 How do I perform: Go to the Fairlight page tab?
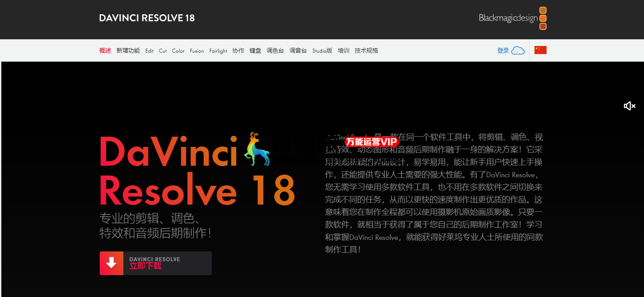218,51
